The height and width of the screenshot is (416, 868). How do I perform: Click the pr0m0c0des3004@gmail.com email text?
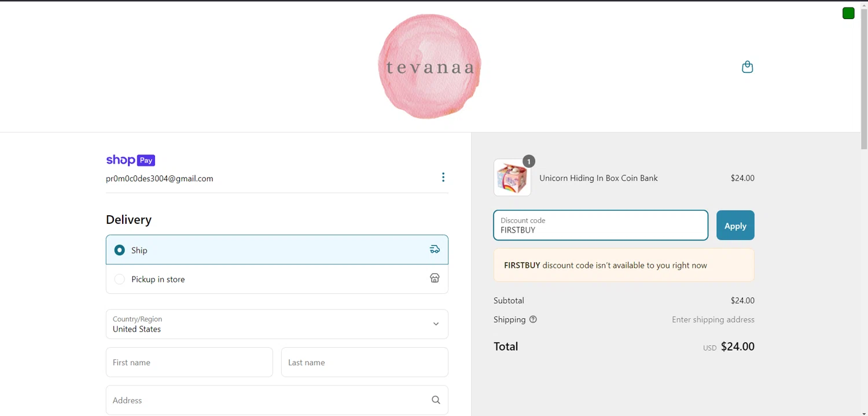click(x=159, y=179)
